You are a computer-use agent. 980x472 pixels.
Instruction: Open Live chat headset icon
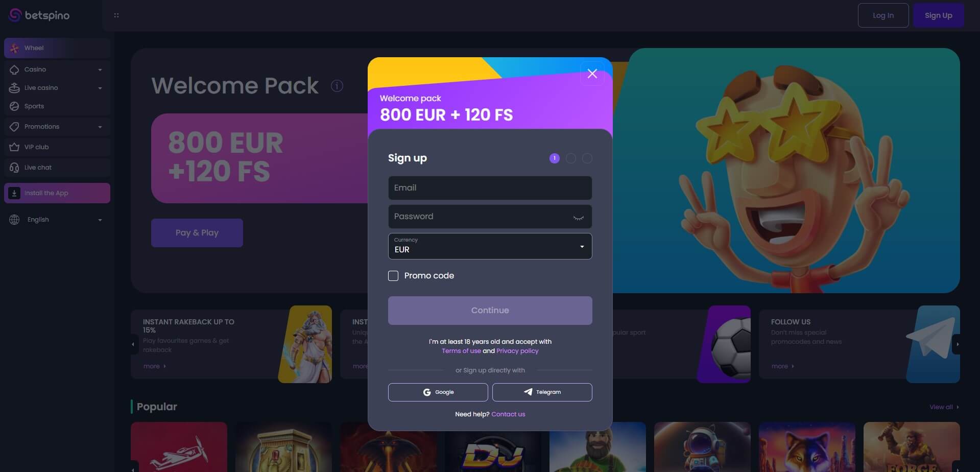tap(14, 168)
